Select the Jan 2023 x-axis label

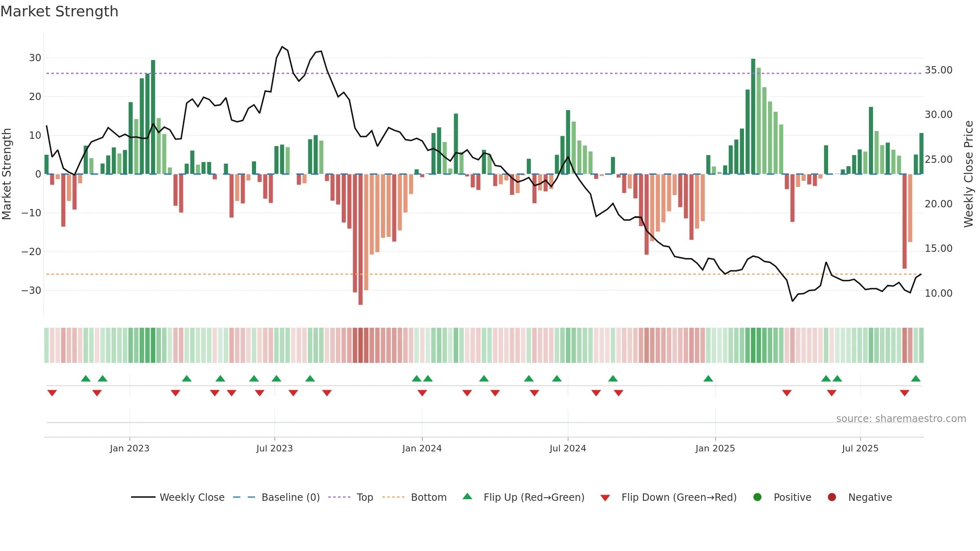pos(129,448)
